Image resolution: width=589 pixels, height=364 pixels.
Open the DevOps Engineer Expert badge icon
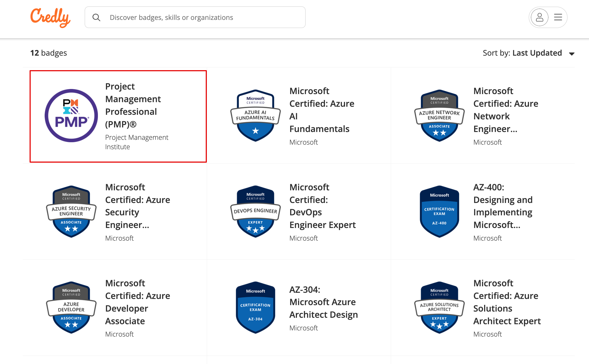tap(256, 212)
